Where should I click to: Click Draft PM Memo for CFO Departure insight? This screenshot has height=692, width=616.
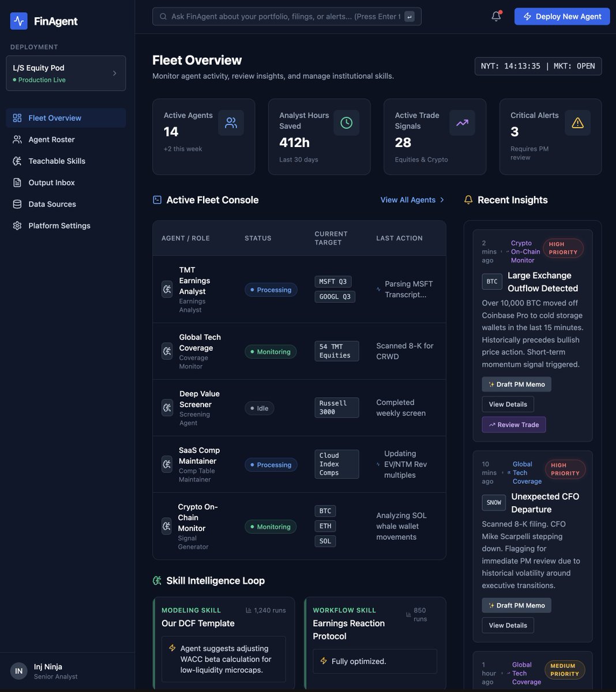(516, 605)
